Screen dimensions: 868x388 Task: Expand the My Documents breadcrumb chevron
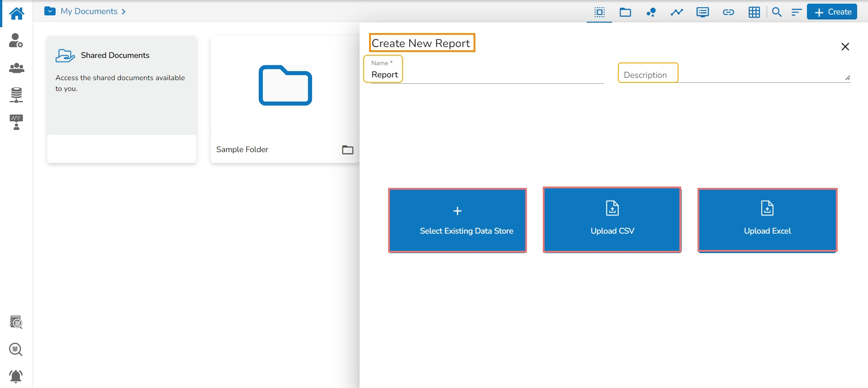coord(123,12)
